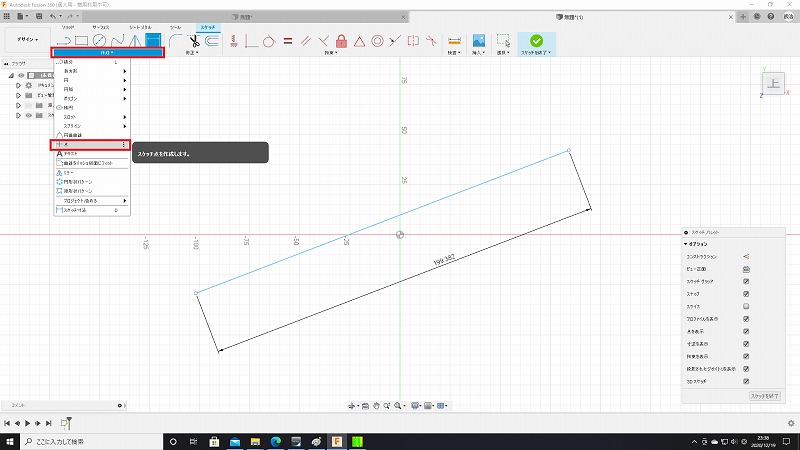Image resolution: width=800 pixels, height=450 pixels.
Task: Select the Trim scissors tool
Action: click(194, 41)
